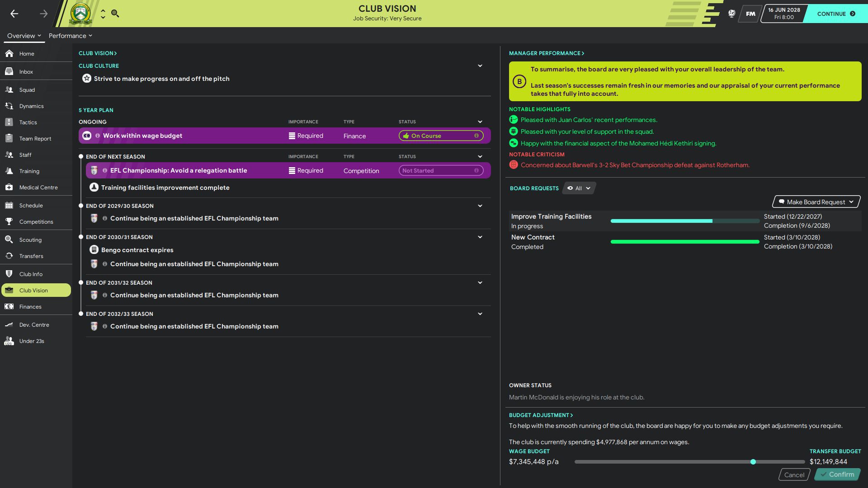
Task: Click the Confirm budget button
Action: coord(837,474)
